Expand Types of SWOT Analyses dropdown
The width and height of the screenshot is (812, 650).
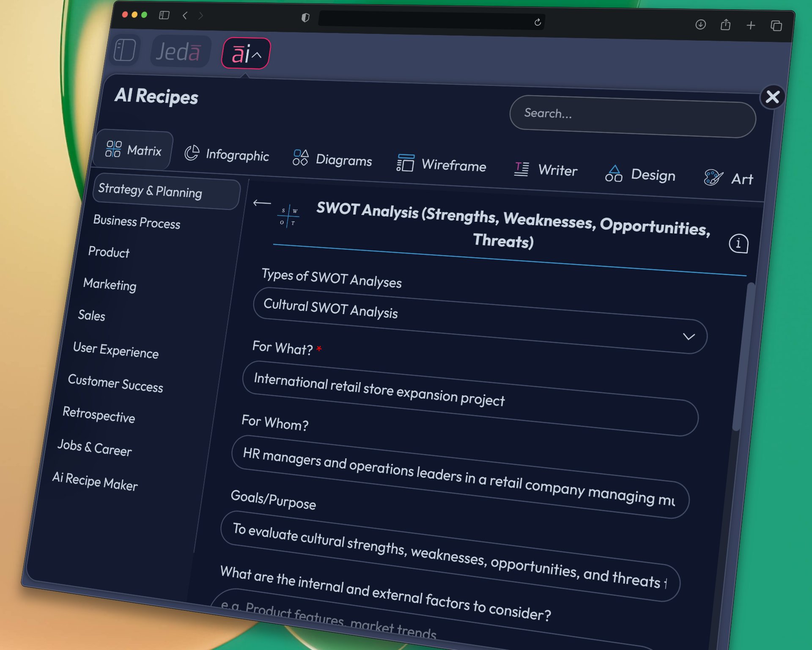(x=689, y=336)
